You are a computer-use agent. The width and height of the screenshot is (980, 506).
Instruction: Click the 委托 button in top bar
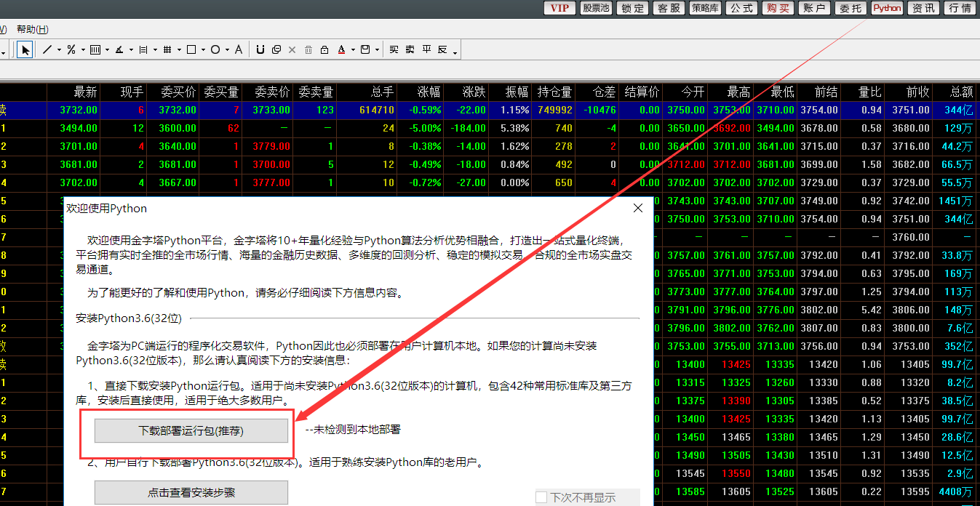tap(850, 8)
